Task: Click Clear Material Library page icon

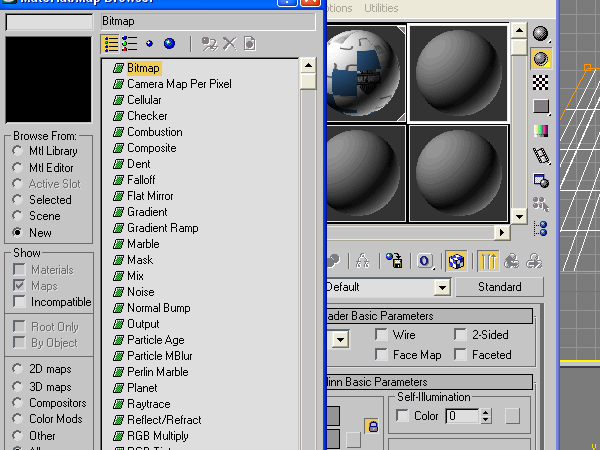Action: tap(249, 44)
